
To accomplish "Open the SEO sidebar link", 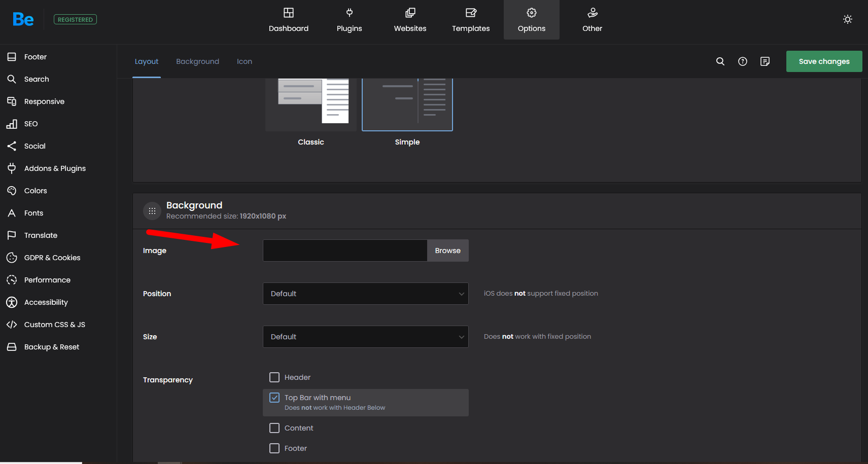I will (31, 124).
